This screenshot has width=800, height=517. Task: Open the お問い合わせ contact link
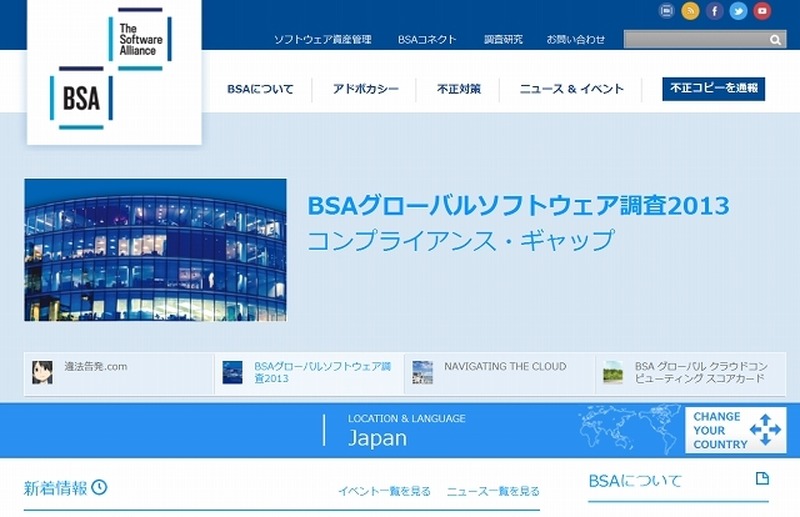pos(575,40)
